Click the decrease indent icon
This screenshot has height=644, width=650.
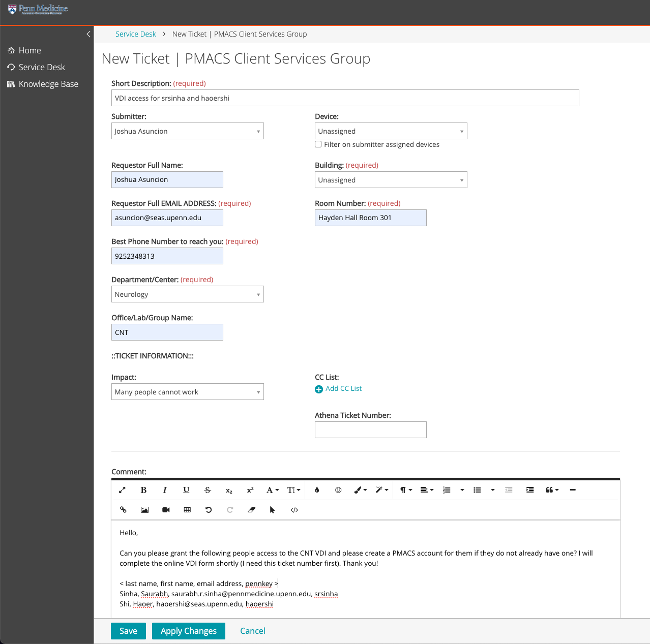tap(509, 490)
